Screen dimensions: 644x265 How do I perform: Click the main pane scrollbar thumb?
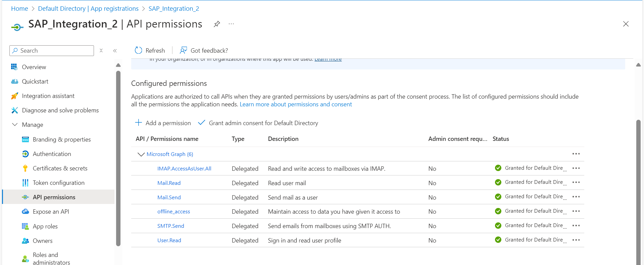click(638, 192)
